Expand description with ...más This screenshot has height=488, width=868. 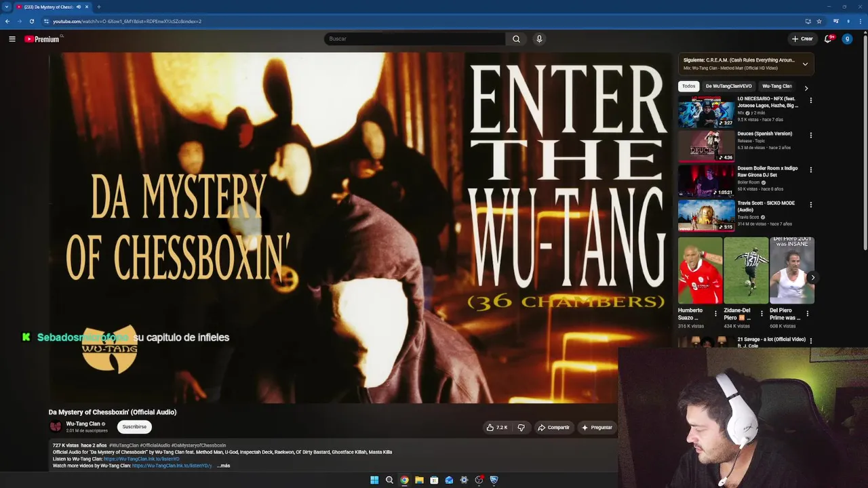click(224, 466)
